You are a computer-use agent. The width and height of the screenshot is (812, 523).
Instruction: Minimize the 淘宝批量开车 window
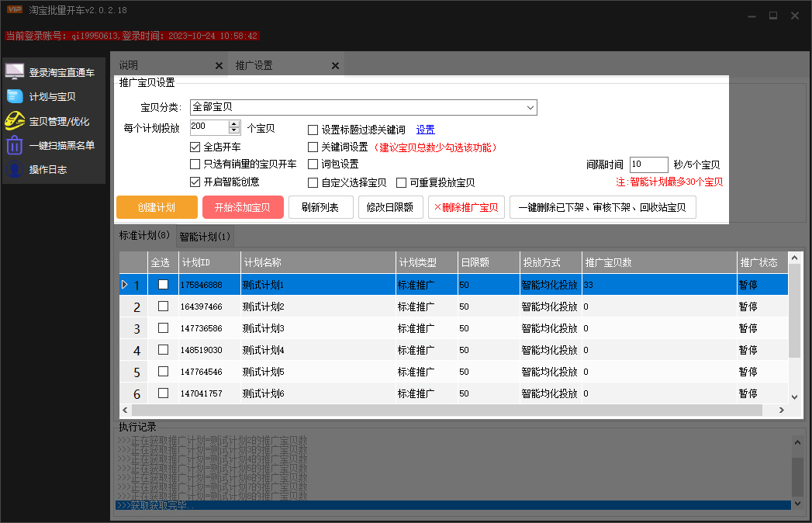click(752, 16)
